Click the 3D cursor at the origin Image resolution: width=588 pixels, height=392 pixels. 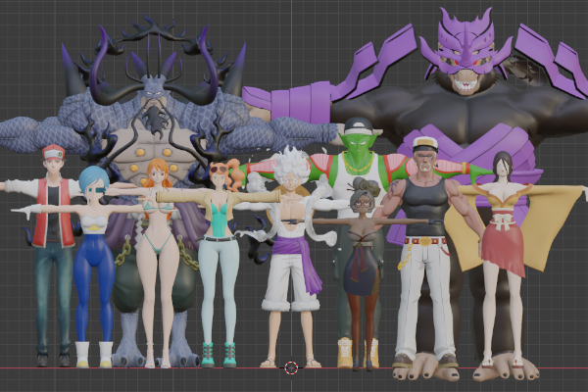291,368
